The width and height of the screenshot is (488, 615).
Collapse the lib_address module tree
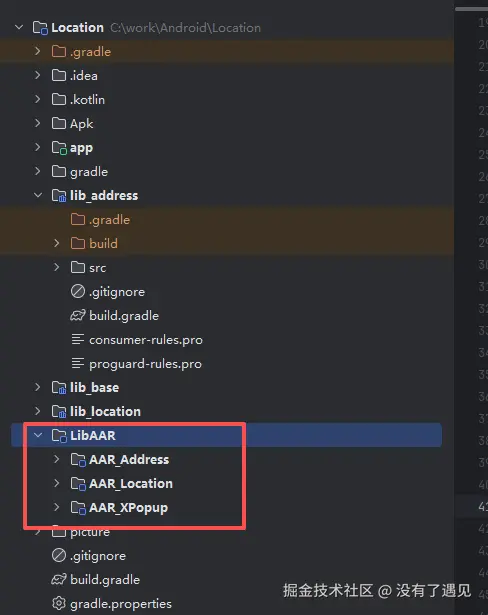[38, 195]
